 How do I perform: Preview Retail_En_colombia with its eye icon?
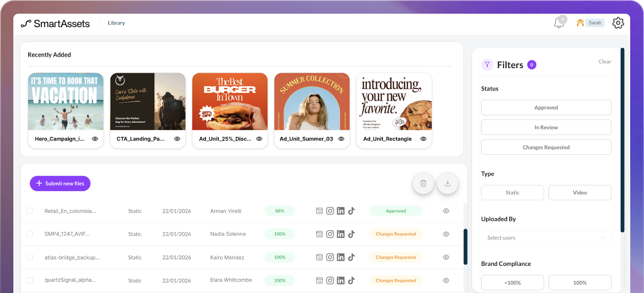(x=446, y=211)
